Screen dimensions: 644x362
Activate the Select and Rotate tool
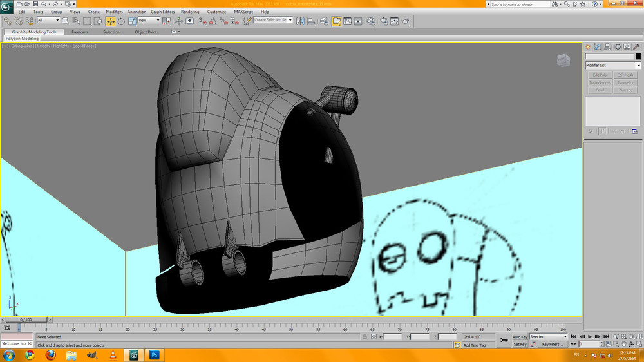pos(120,21)
